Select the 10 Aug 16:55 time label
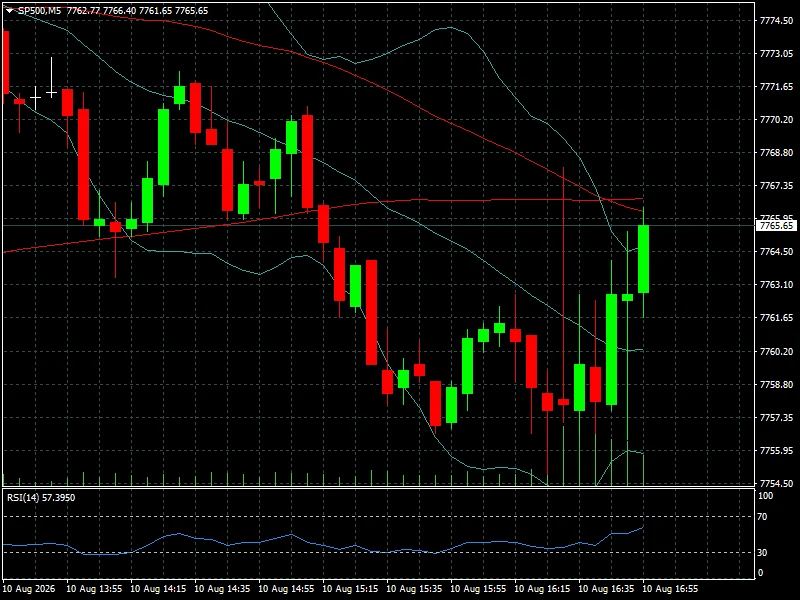Image resolution: width=800 pixels, height=600 pixels. pyautogui.click(x=670, y=589)
